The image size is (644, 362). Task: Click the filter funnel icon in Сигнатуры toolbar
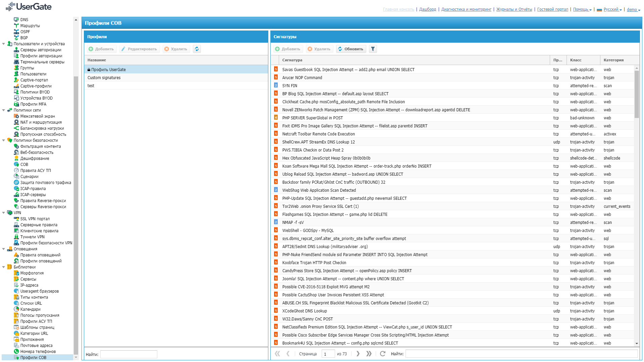(x=373, y=49)
